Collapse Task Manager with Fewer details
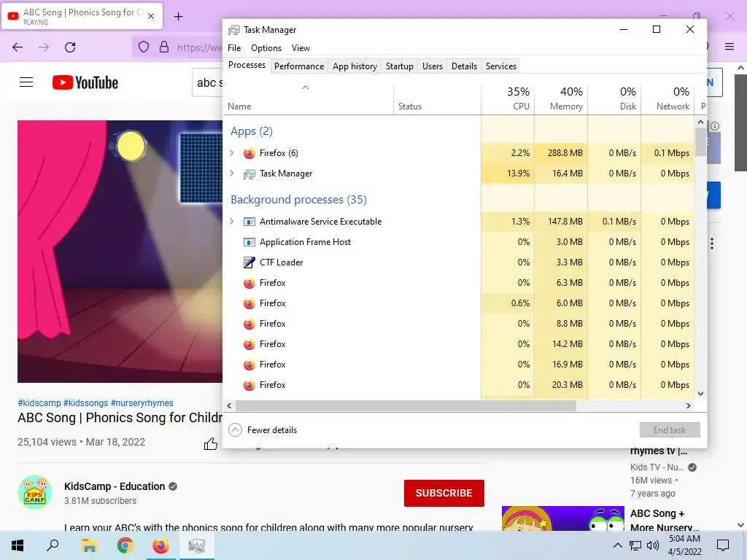The width and height of the screenshot is (747, 560). [263, 430]
